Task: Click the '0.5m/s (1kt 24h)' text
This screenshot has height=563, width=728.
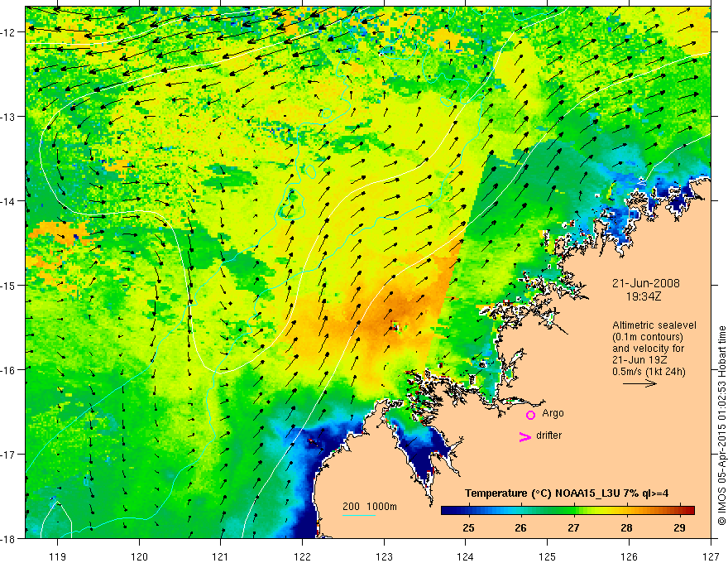Action: tap(649, 372)
